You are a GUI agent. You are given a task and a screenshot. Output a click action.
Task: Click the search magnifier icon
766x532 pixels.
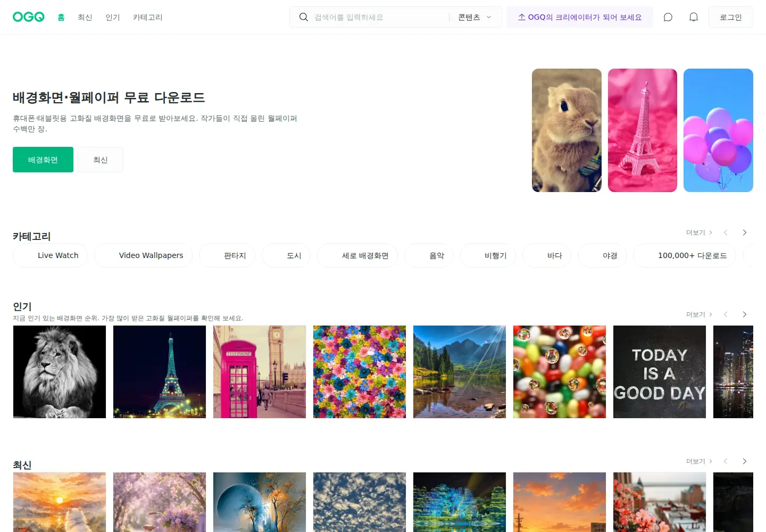coord(304,17)
